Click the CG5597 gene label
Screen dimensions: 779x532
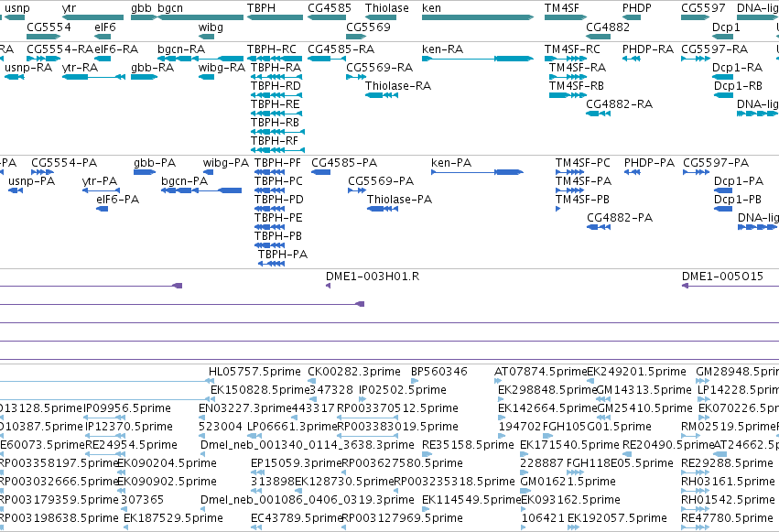click(703, 8)
